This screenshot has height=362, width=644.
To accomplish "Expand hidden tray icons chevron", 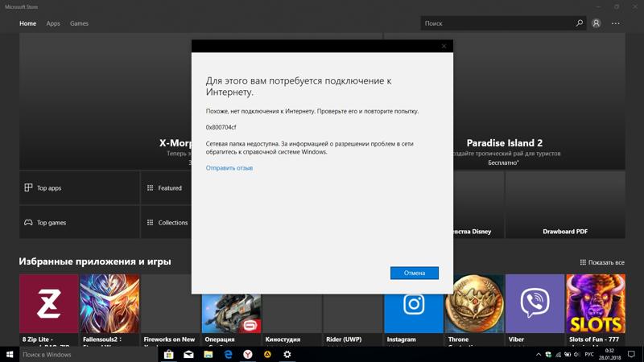I will click(x=539, y=354).
